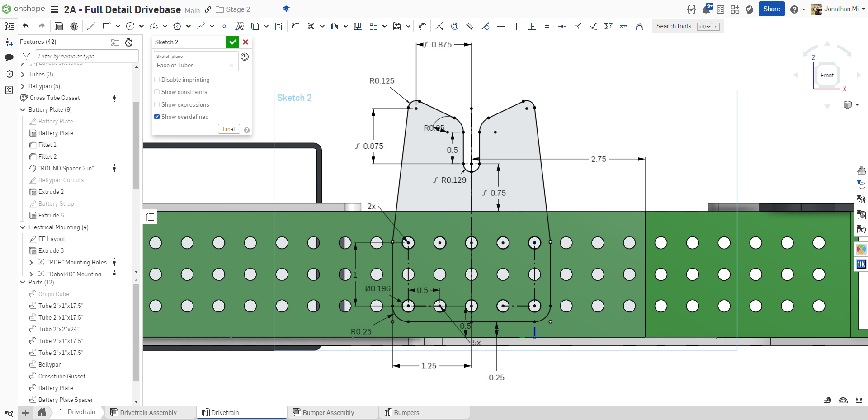Open the Drivetrain Assembly tab

pos(148,412)
